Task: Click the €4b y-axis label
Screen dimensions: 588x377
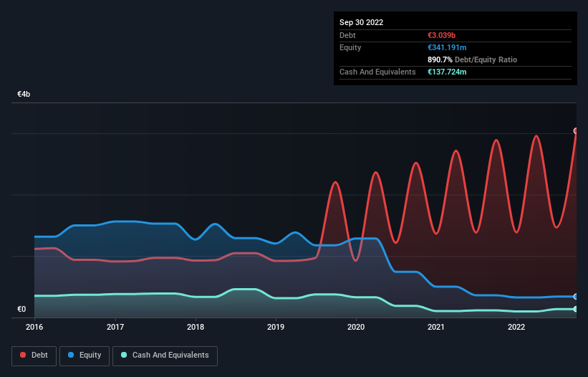Action: point(24,94)
